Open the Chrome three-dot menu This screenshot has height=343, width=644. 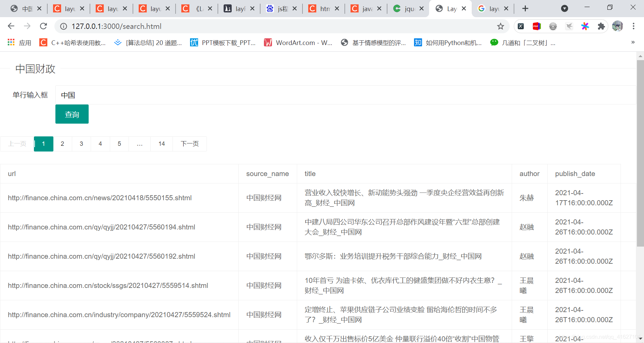(634, 26)
